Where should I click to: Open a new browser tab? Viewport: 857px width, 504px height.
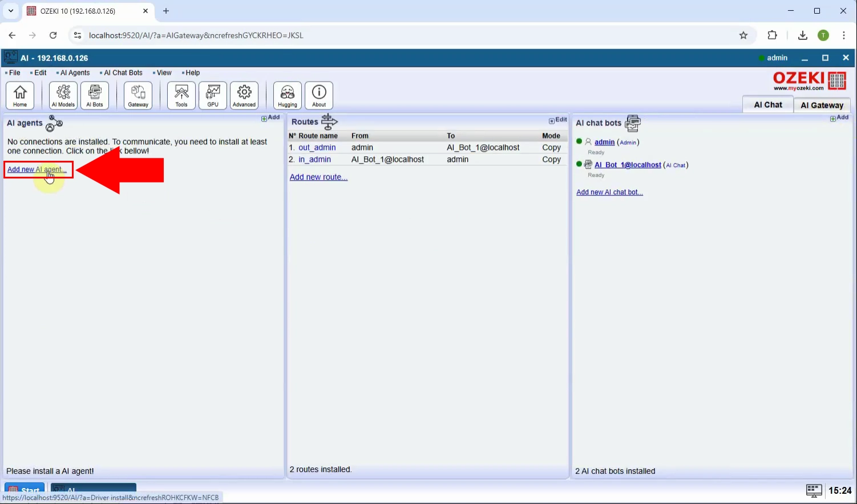[x=166, y=11]
